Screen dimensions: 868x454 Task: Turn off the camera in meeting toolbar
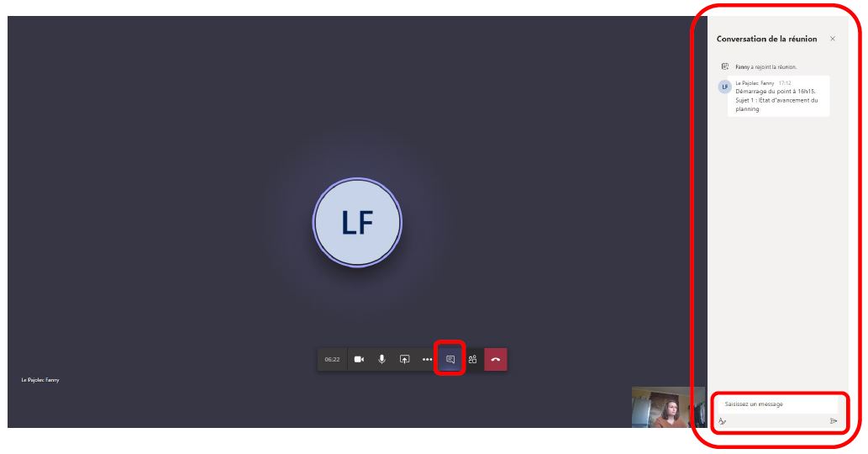(x=359, y=359)
